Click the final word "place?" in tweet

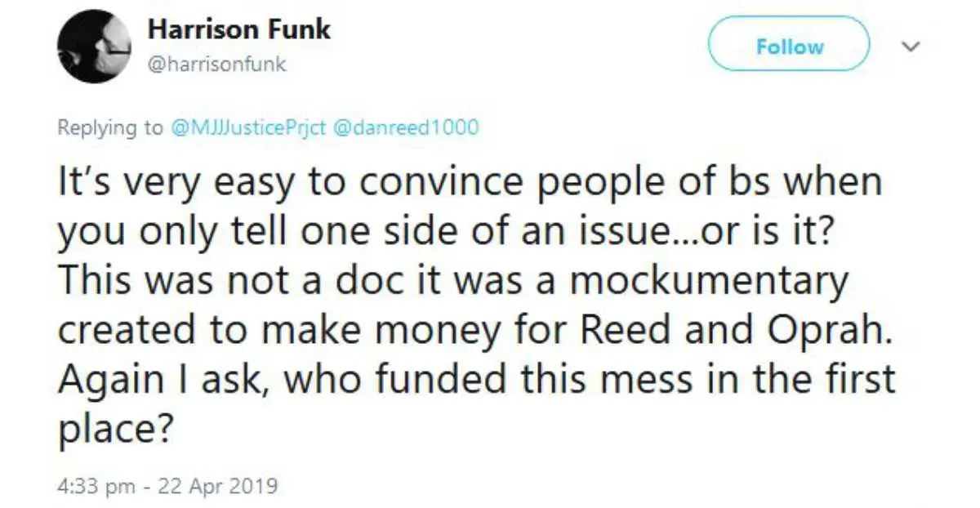pyautogui.click(x=114, y=429)
